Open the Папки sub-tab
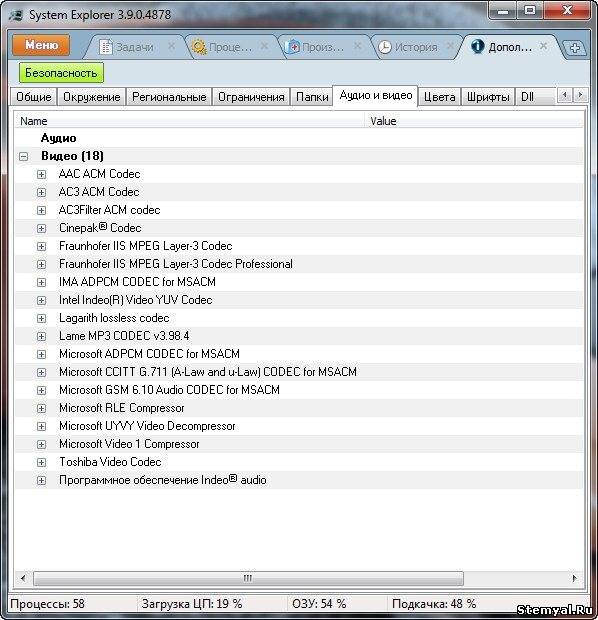Screen dimensions: 598x620 (312, 97)
